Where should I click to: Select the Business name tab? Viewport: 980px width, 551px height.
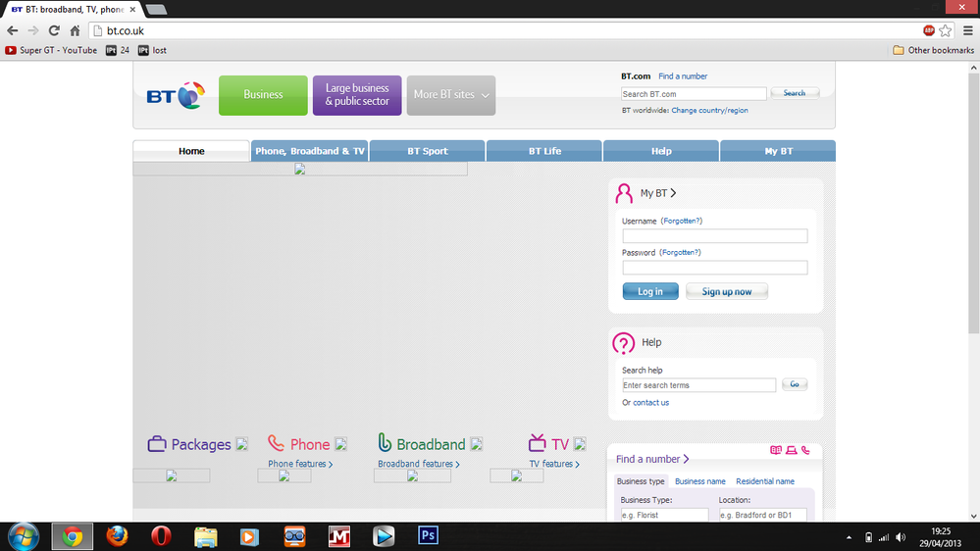pyautogui.click(x=700, y=481)
